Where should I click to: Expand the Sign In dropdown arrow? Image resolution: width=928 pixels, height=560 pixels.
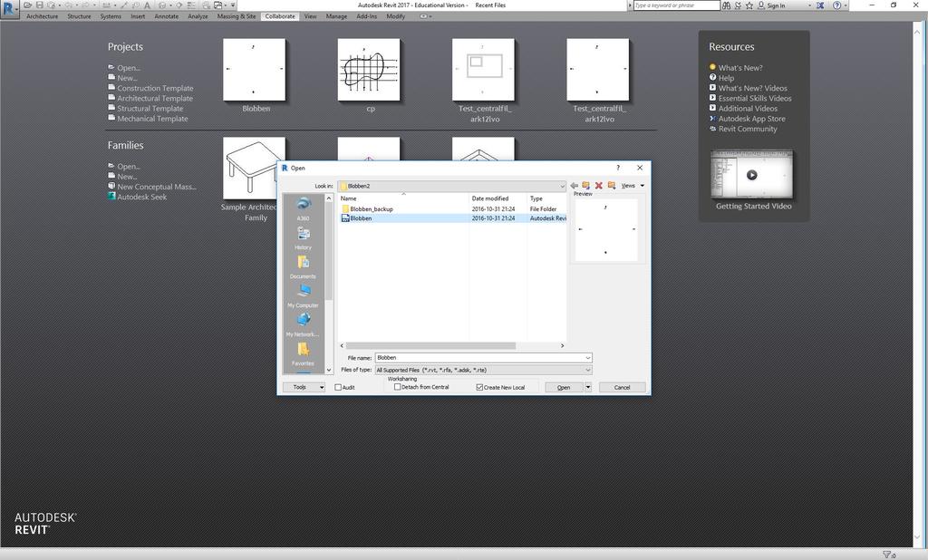809,5
